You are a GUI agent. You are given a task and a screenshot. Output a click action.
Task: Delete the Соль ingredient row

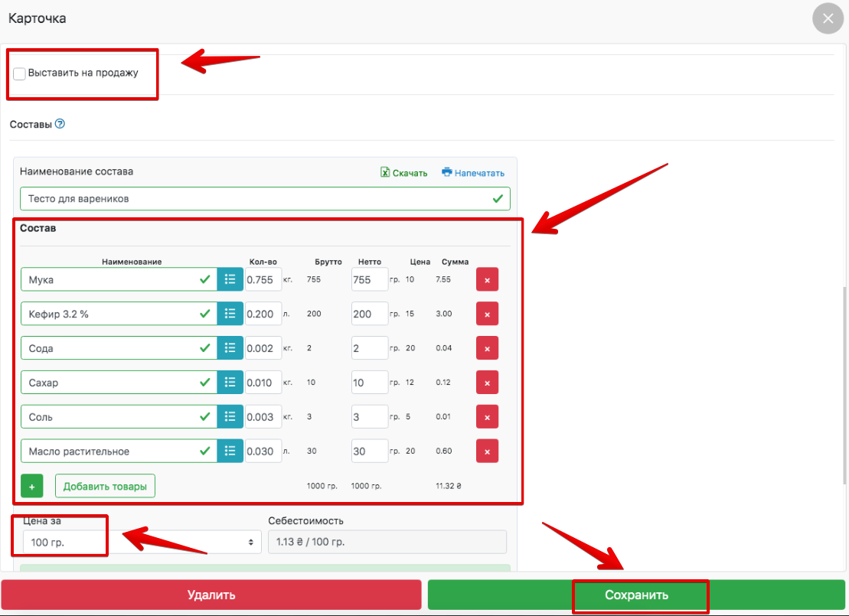click(x=487, y=417)
